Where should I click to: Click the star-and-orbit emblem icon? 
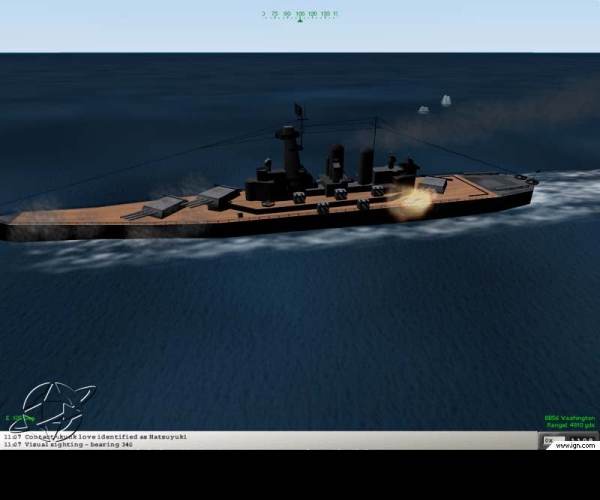click(x=52, y=410)
